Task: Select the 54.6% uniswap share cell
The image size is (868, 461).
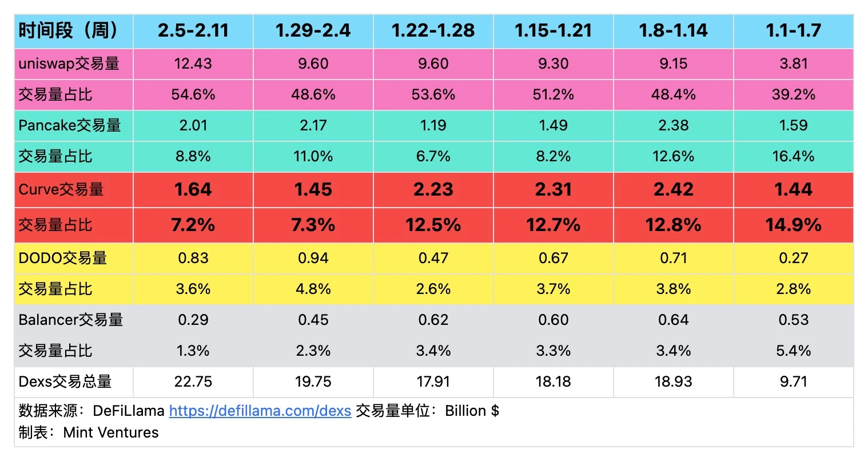Action: pyautogui.click(x=193, y=94)
